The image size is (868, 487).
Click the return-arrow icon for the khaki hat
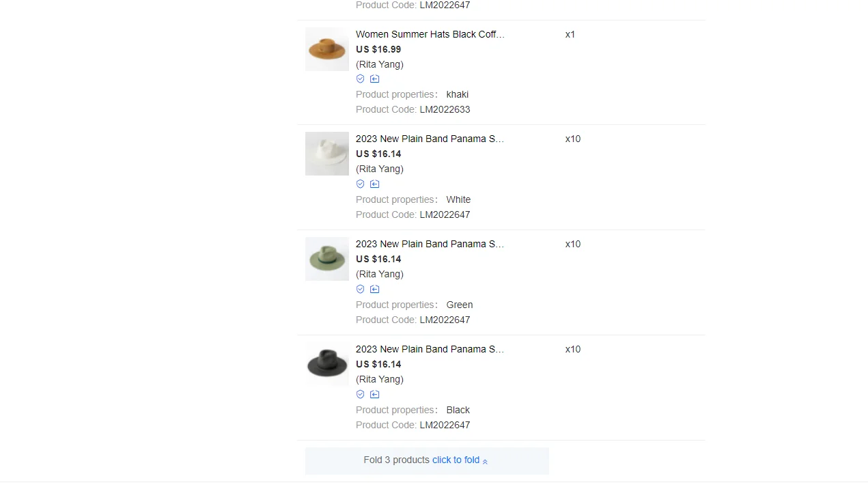[x=374, y=79]
